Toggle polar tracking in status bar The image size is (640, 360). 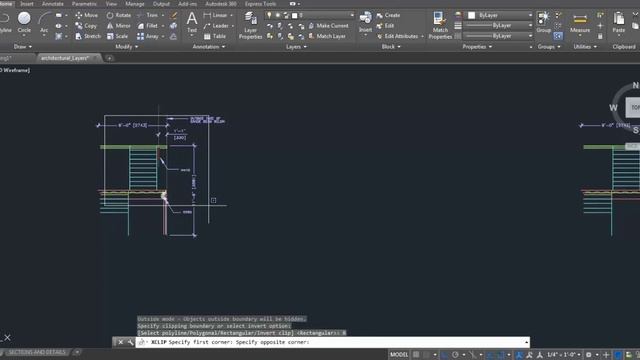pyautogui.click(x=455, y=355)
